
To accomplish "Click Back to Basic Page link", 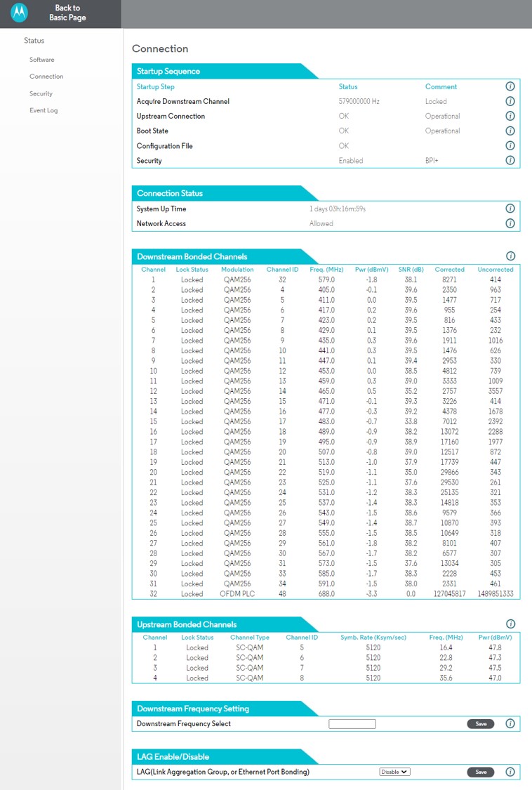I will pyautogui.click(x=67, y=13).
